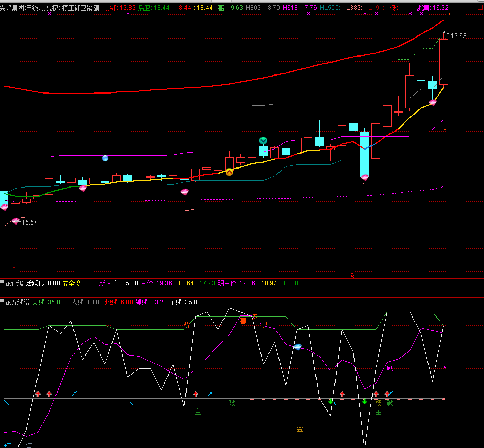Screen dimensions: 484x448
Task: Click the green down arrow above 杨 label
Action: click(x=364, y=401)
